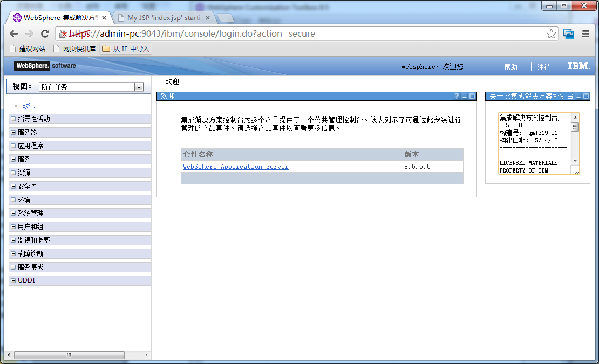599x364 pixels.
Task: Expand the 系统管理 node
Action: (13, 214)
